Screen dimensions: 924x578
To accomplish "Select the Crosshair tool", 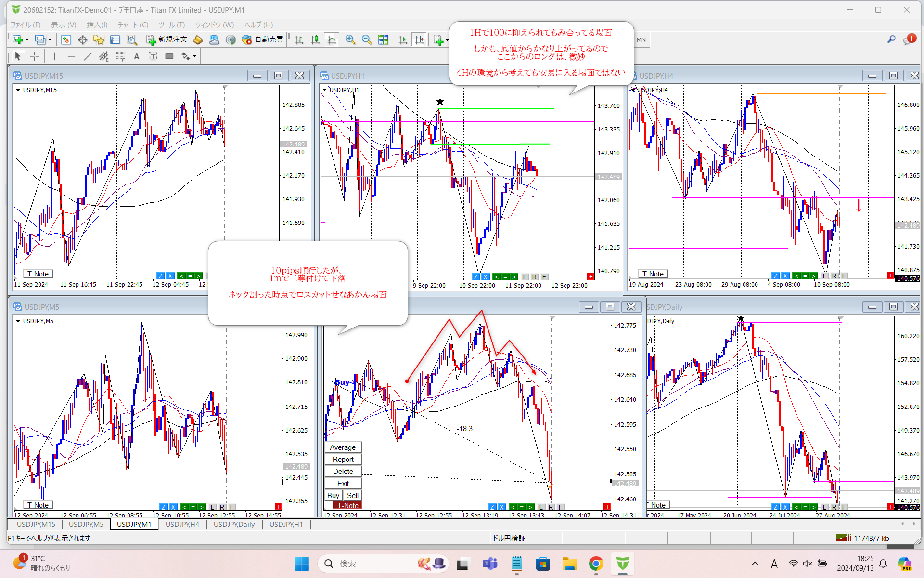I will pos(35,56).
